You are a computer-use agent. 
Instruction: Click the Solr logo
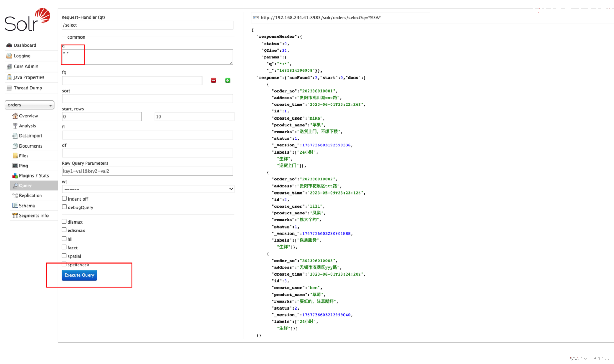pos(27,20)
